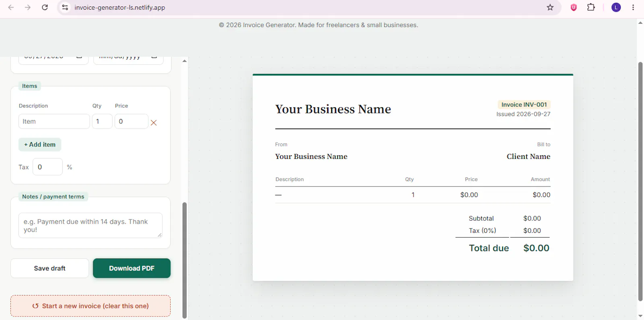Click the 'Bill to' label in preview
Screen dimensions: 644x320
(544, 144)
